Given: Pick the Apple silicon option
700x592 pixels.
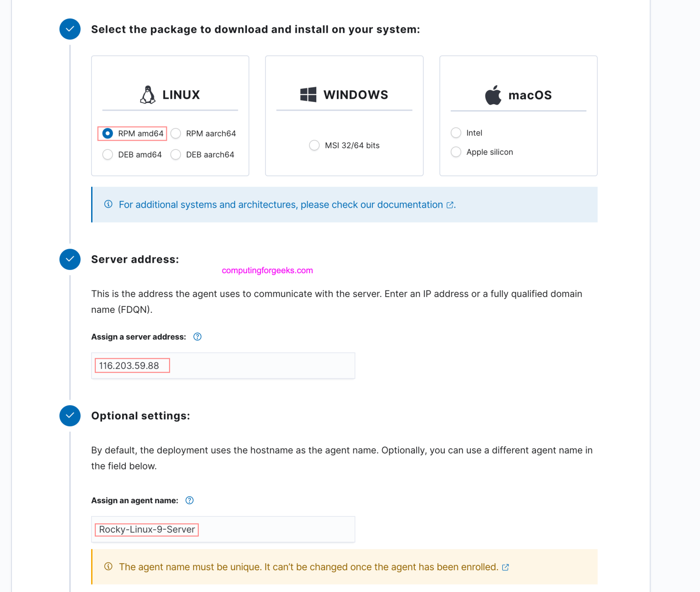Looking at the screenshot, I should [x=456, y=152].
